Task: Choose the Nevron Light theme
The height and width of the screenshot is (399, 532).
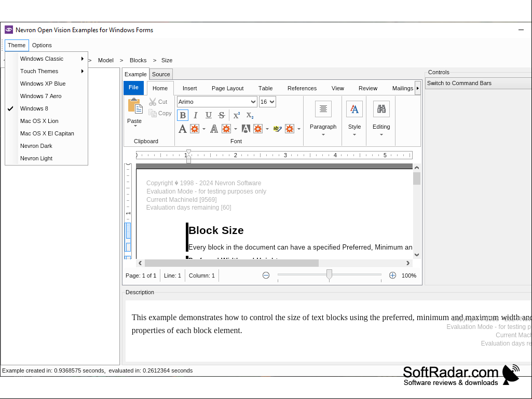Action: (x=47, y=158)
